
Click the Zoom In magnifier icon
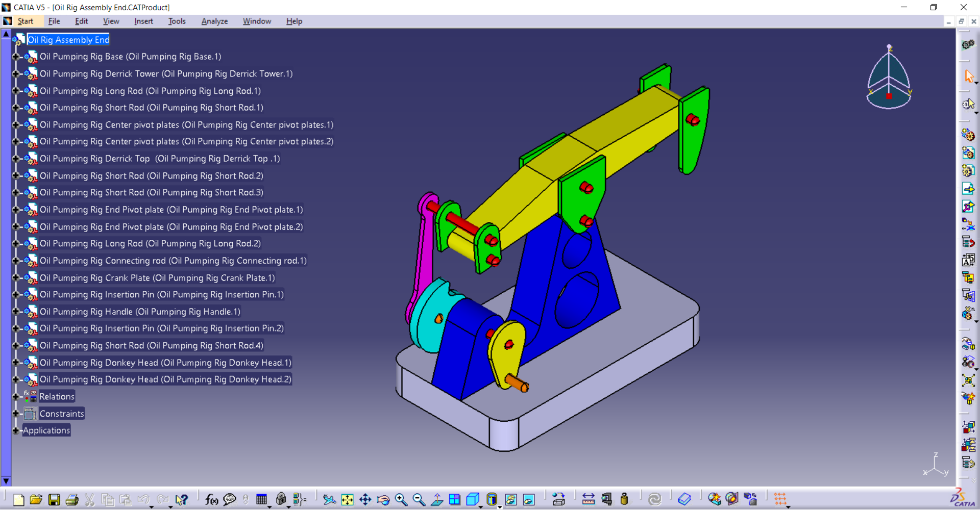tap(401, 499)
